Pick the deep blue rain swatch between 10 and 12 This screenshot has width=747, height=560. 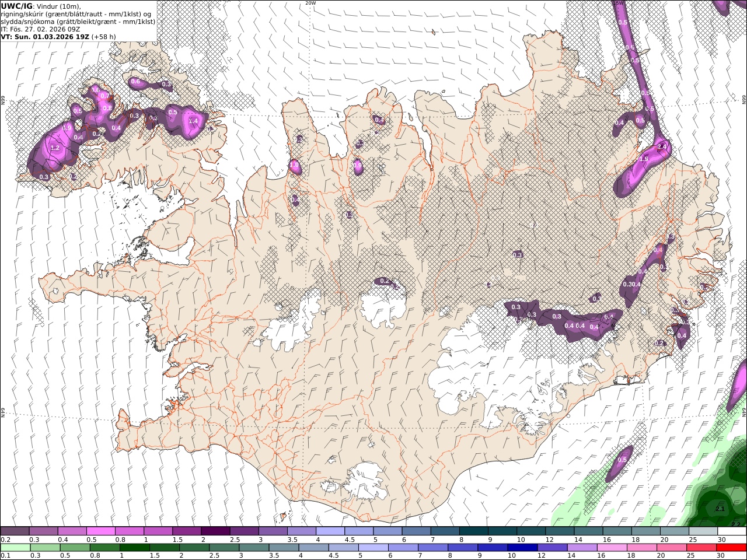pos(522,548)
